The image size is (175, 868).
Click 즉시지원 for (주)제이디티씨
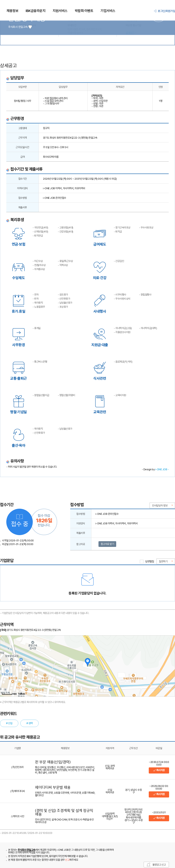tap(159, 794)
